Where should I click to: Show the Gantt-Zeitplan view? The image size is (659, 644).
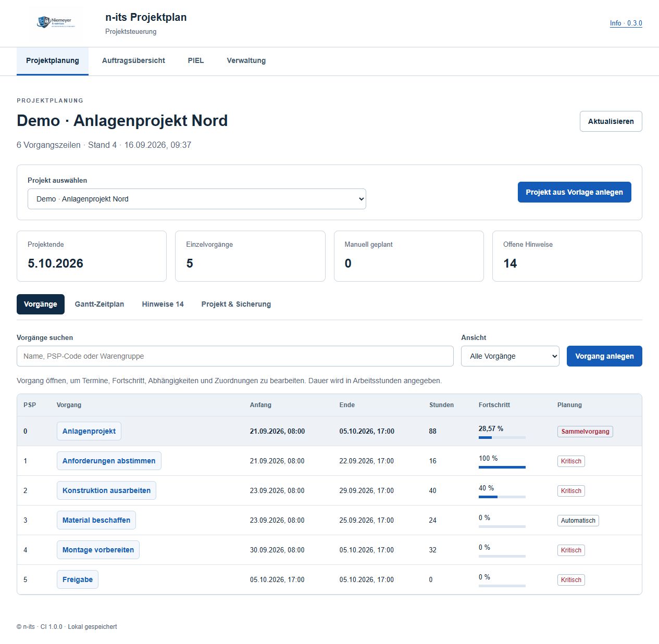tap(100, 304)
